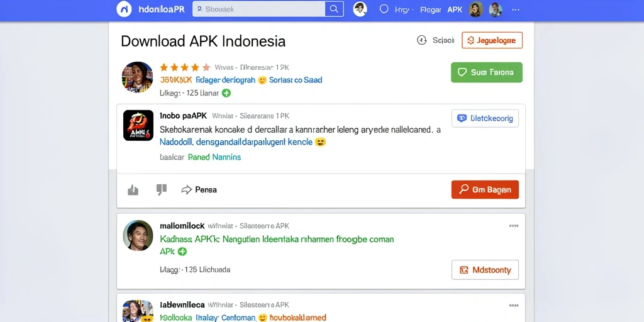The image size is (644, 322).
Task: Open the Kadhass APK green title link
Action: coord(277,239)
